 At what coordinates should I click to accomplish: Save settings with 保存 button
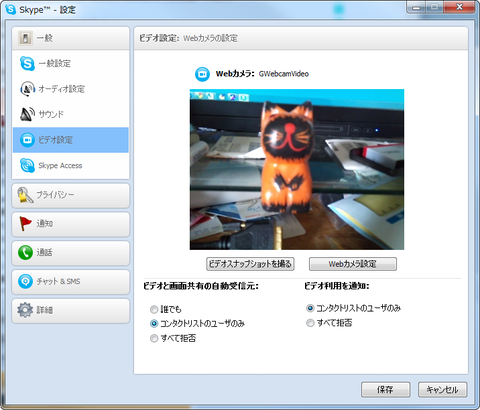[386, 390]
